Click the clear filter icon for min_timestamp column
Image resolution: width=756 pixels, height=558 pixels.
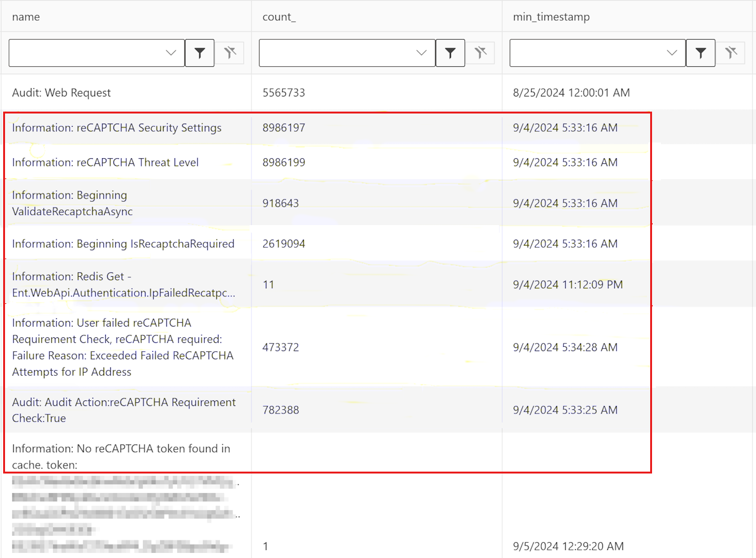731,54
